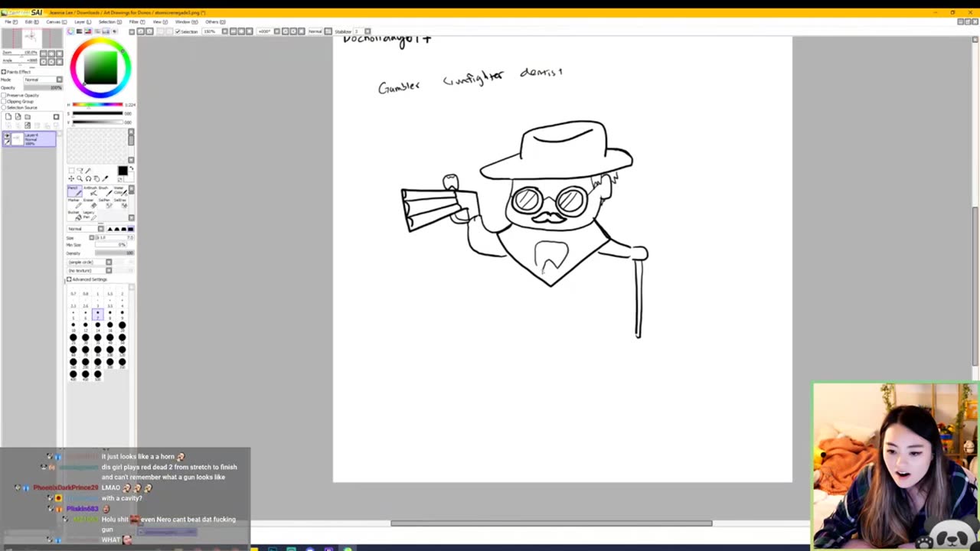980x551 pixels.
Task: Select the sharpest brush edge shape
Action: point(109,229)
